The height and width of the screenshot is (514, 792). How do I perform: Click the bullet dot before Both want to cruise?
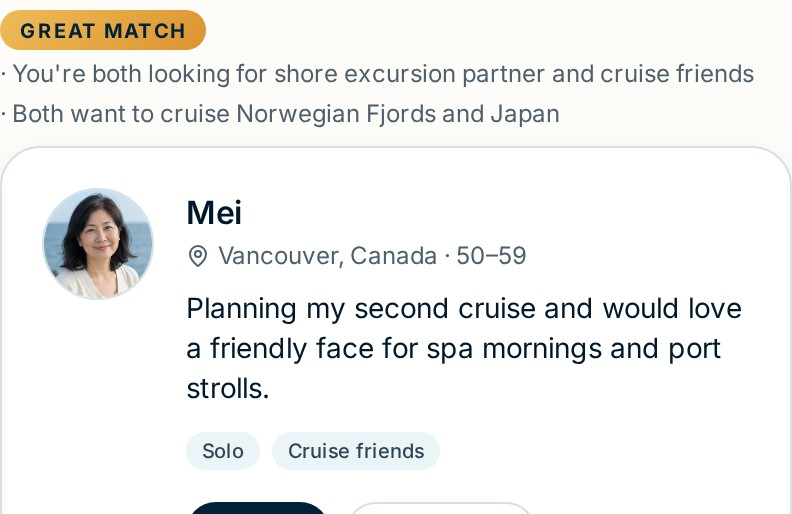coord(4,115)
